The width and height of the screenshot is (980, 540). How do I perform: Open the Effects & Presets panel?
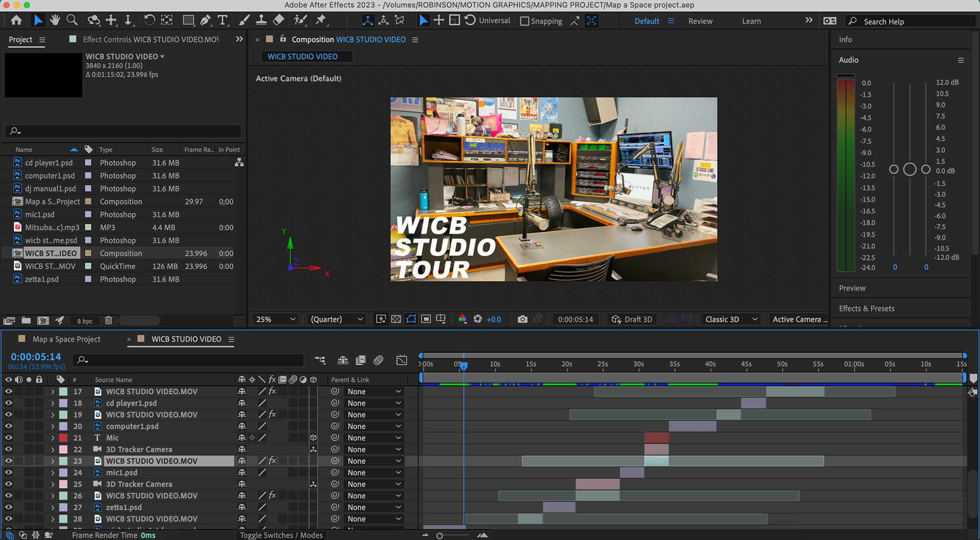click(x=867, y=309)
